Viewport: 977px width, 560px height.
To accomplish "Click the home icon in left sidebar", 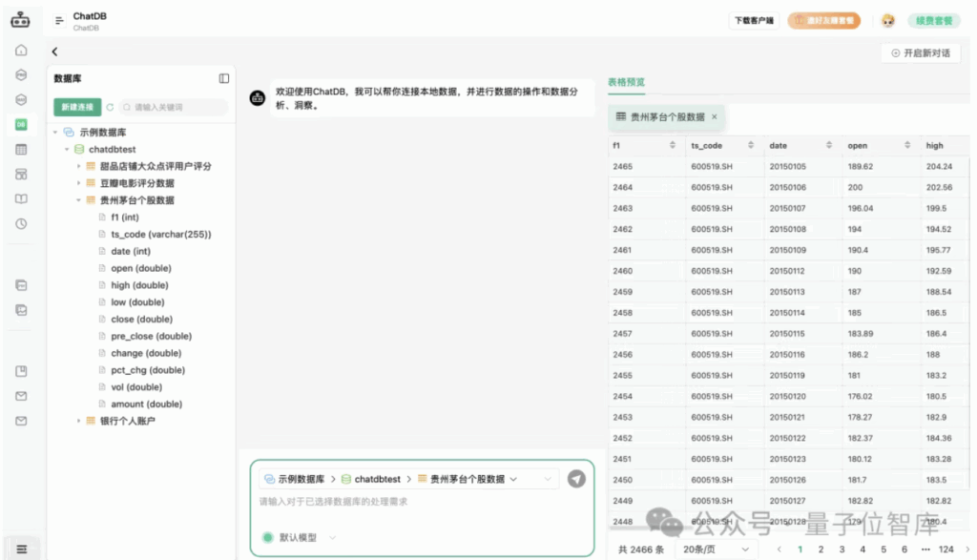I will tap(21, 51).
